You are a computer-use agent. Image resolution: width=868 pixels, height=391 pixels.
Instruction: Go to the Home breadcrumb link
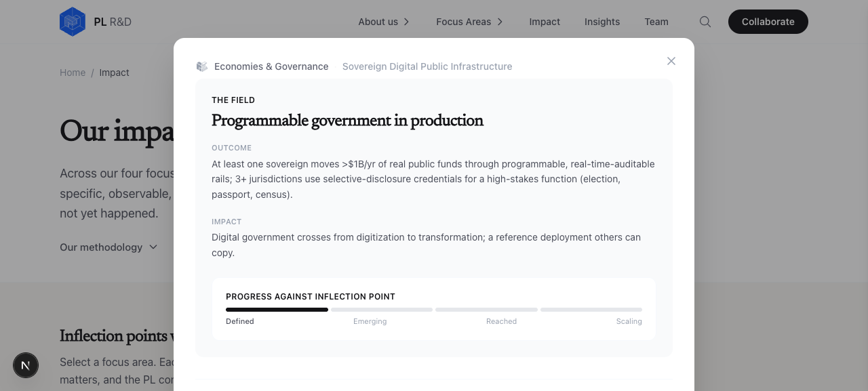[x=73, y=73]
